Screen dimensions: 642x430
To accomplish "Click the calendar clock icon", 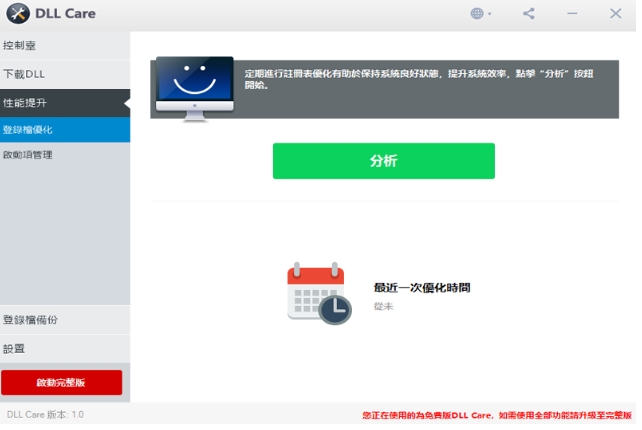I will point(319,294).
